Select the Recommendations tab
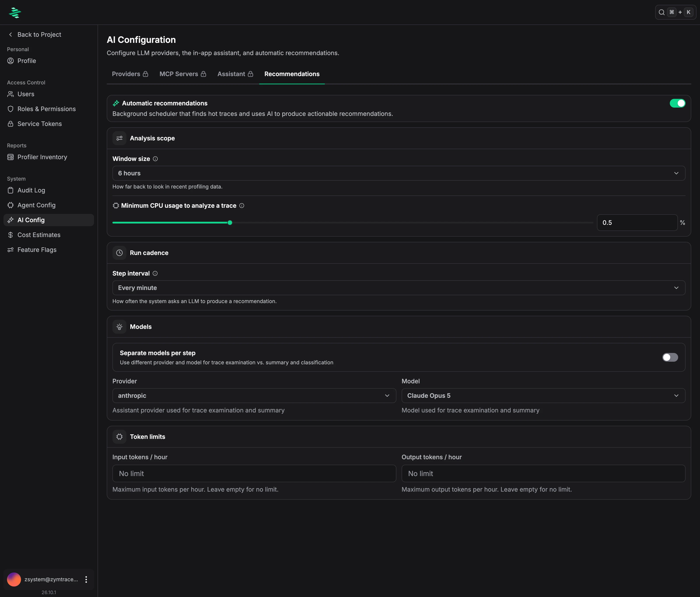The height and width of the screenshot is (597, 700). click(292, 74)
